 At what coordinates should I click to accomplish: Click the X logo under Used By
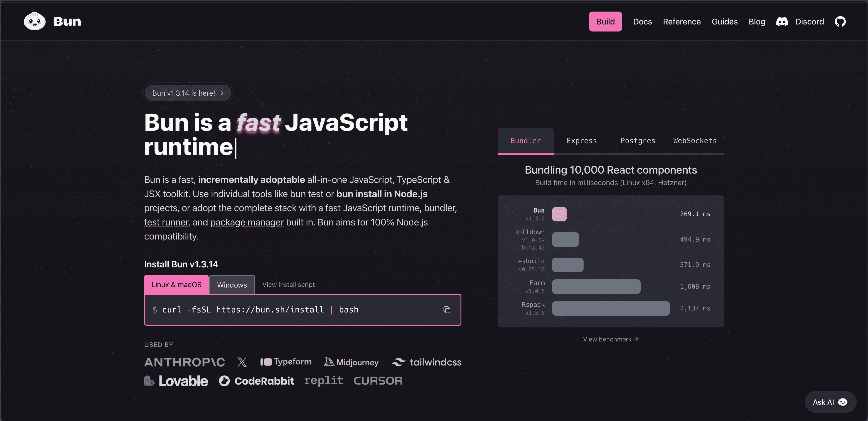tap(242, 362)
